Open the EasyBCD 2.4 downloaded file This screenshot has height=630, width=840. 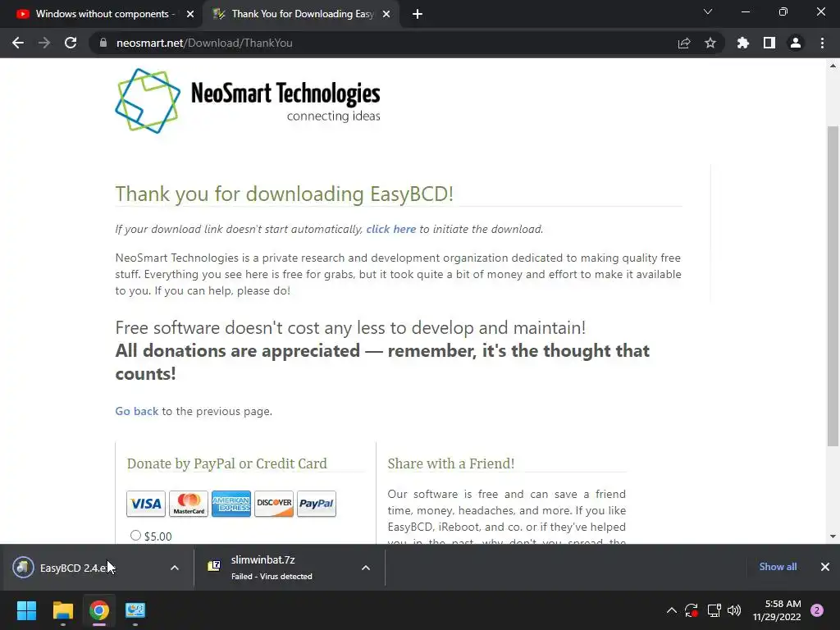pos(80,568)
